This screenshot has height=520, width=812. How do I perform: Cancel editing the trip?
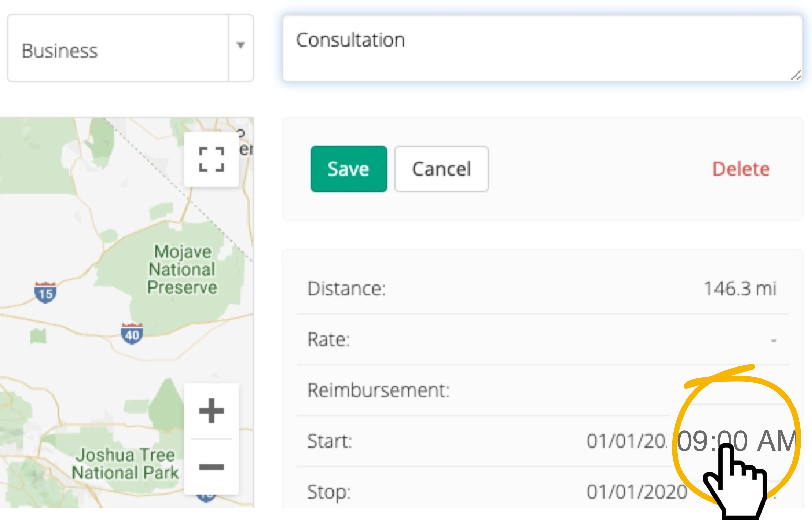[x=441, y=169]
